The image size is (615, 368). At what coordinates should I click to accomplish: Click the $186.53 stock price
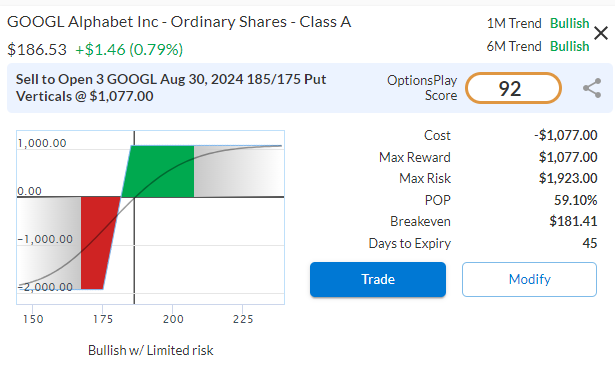(x=37, y=50)
